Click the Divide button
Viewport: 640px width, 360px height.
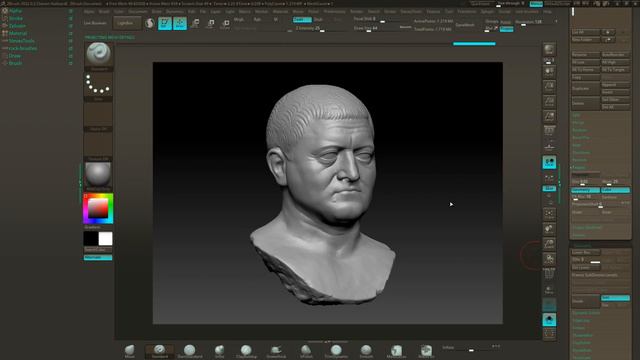point(585,301)
